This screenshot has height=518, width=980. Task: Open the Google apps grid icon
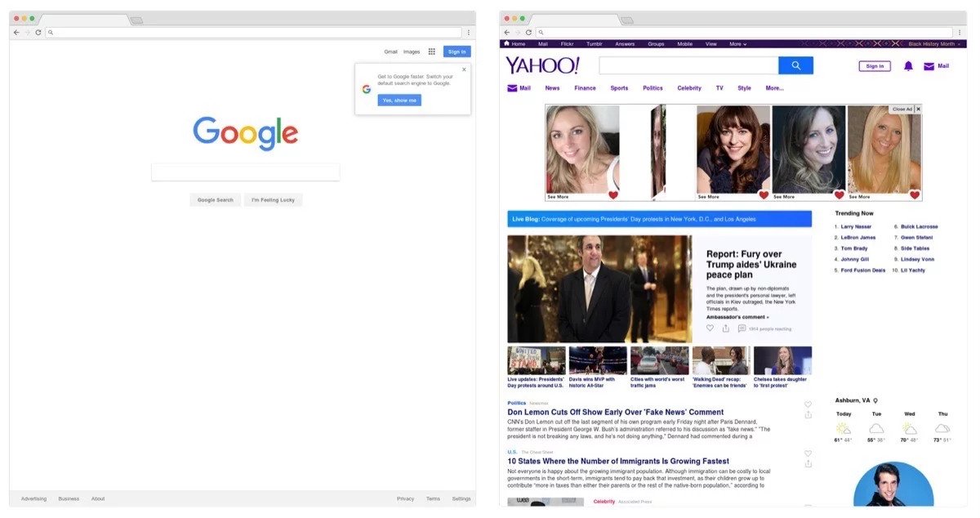(432, 51)
